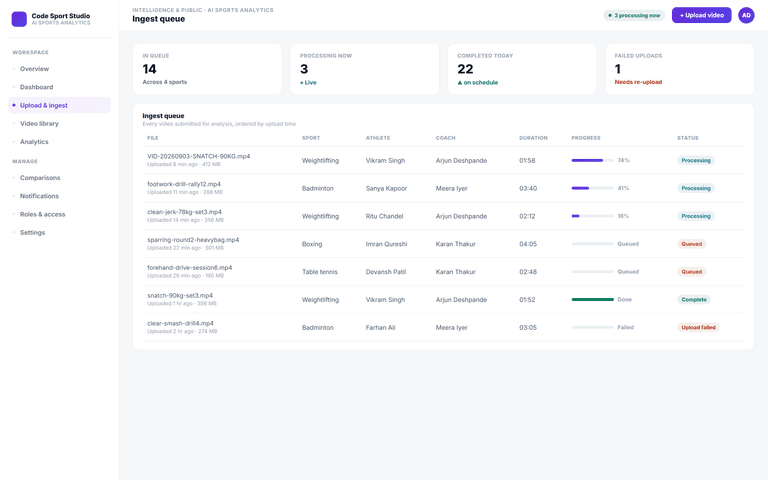Click the 18% progress bar
The height and width of the screenshot is (480, 768).
tap(592, 216)
